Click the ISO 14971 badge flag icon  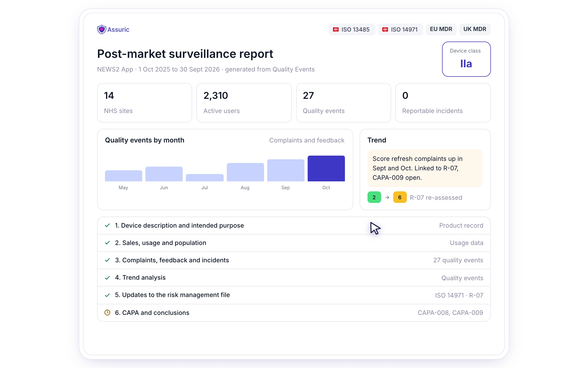pos(385,29)
